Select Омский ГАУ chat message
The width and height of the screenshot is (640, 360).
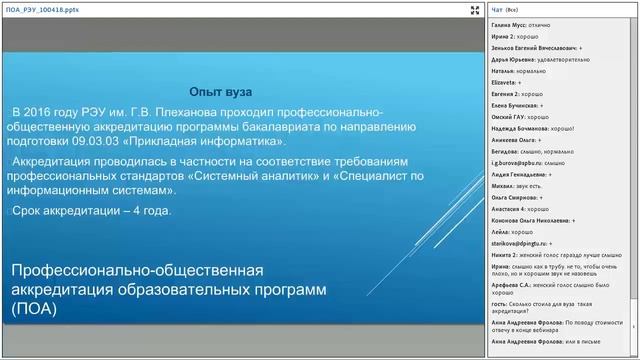pyautogui.click(x=520, y=117)
